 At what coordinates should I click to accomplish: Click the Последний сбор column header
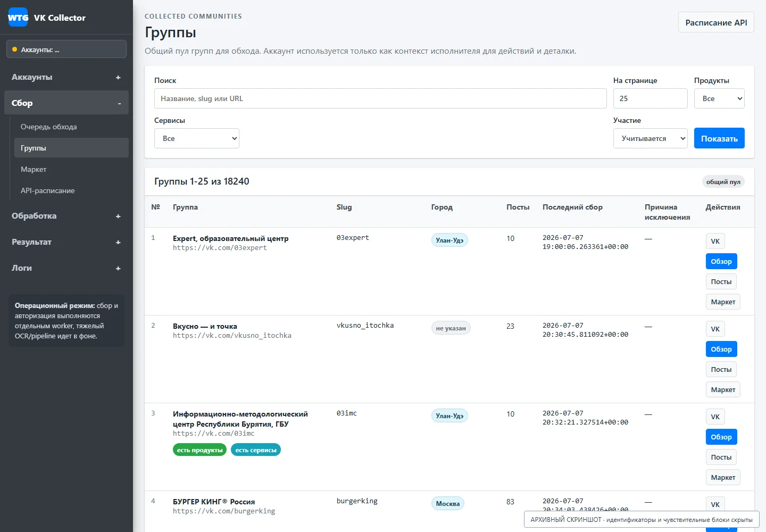[572, 207]
